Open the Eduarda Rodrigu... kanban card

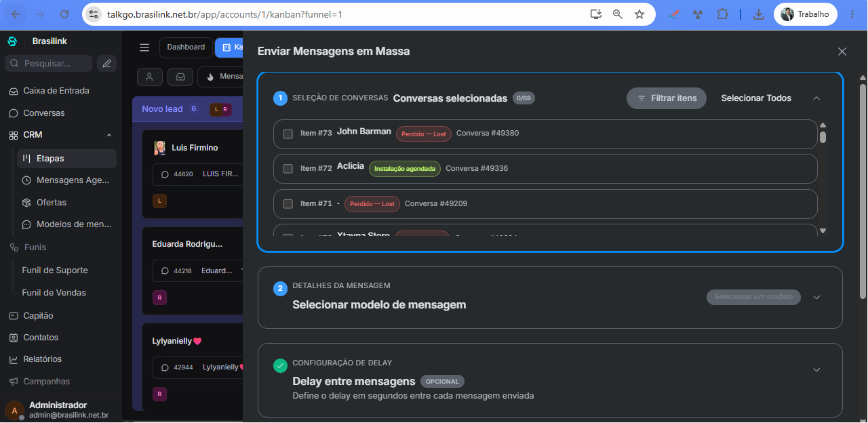(193, 270)
